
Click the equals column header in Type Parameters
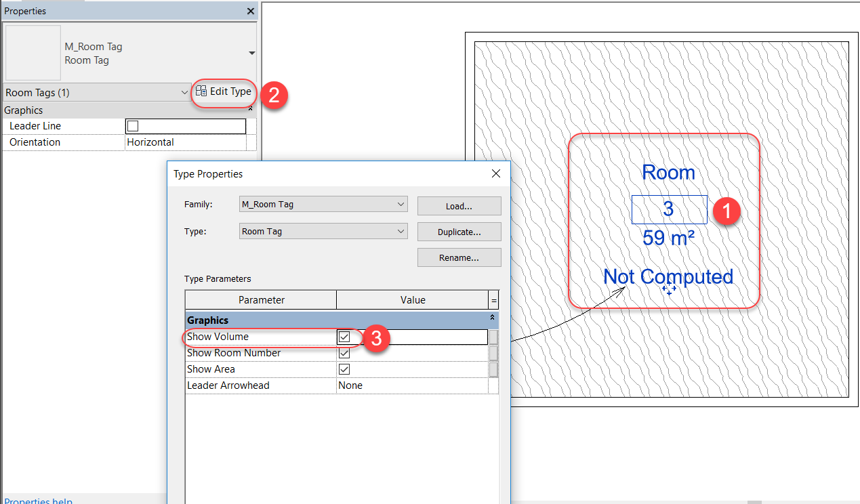[x=493, y=299]
